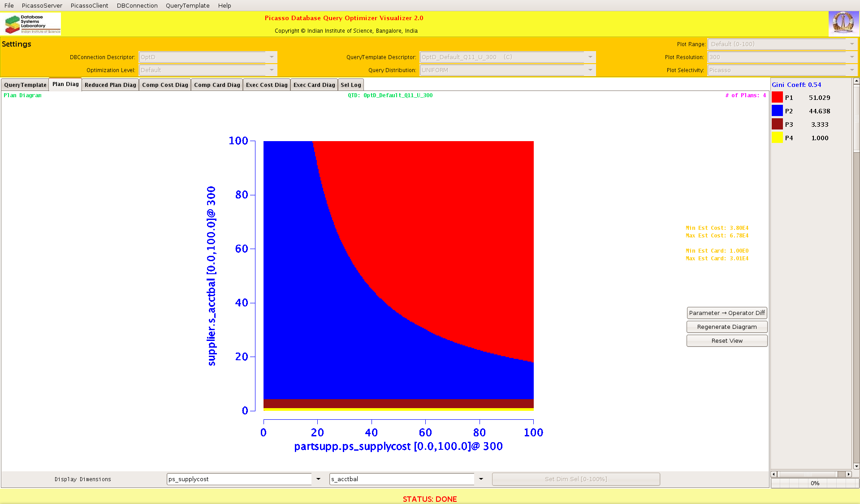Click the Database Systems Laboratory logo
The height and width of the screenshot is (504, 860).
(x=32, y=24)
